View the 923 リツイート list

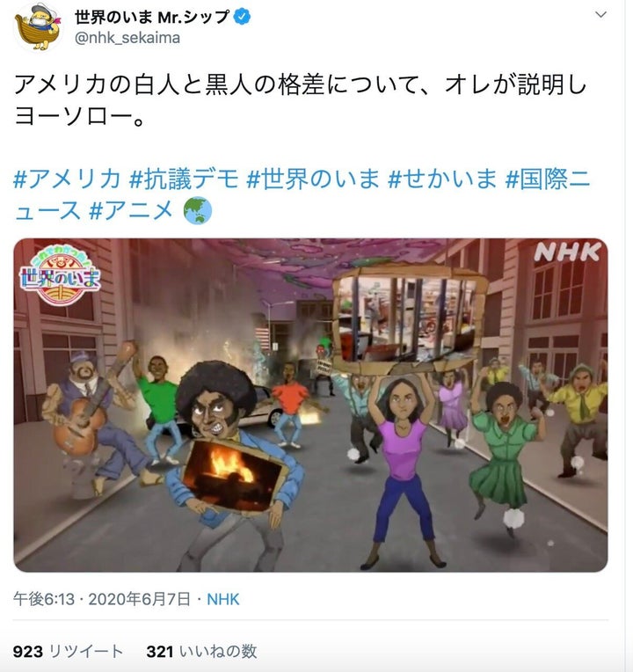68,652
